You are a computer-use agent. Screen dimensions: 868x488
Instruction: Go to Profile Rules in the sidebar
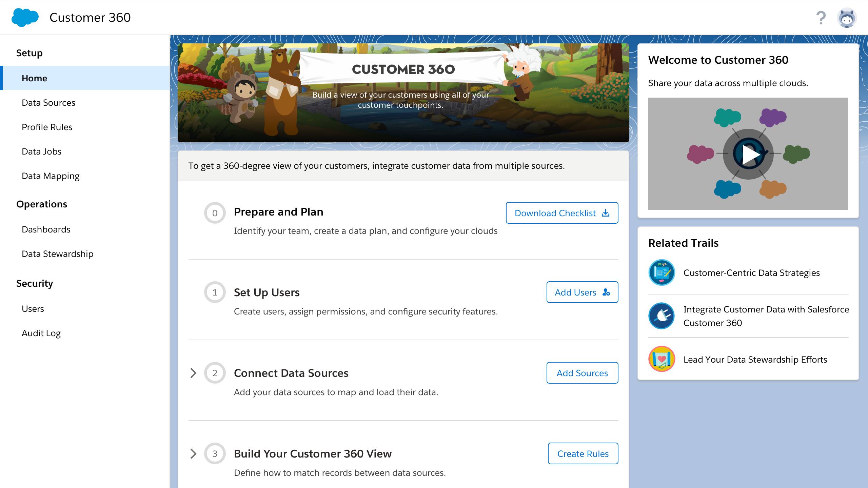tap(85, 127)
